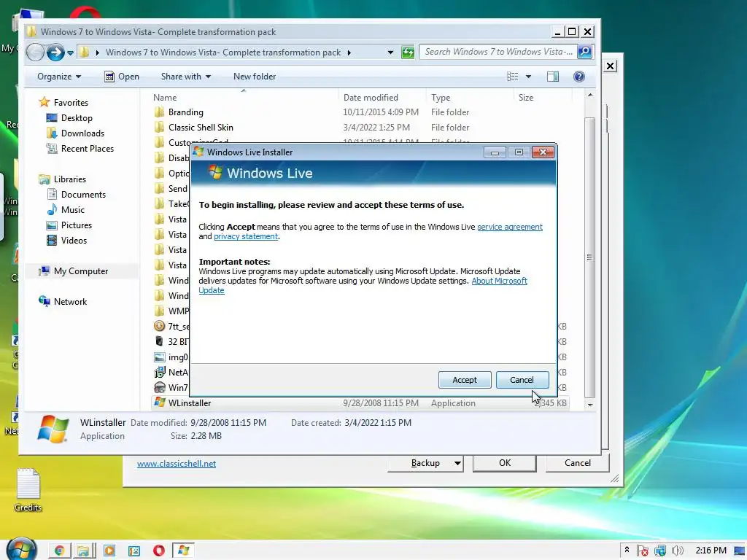Switch to Windows Live Installer taskbar button
This screenshot has height=560, width=747.
(x=183, y=551)
